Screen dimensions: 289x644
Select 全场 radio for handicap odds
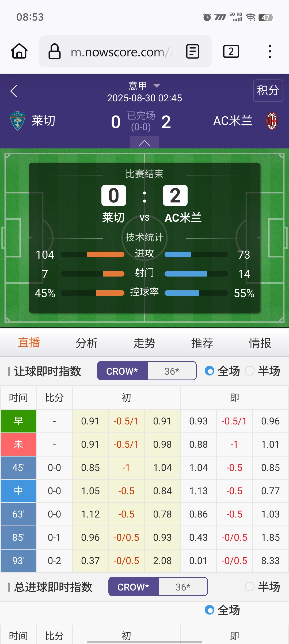(x=210, y=371)
